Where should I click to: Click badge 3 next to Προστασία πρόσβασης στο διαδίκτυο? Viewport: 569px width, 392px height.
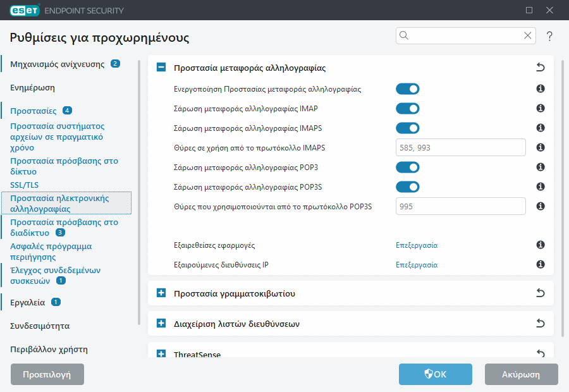coord(60,232)
